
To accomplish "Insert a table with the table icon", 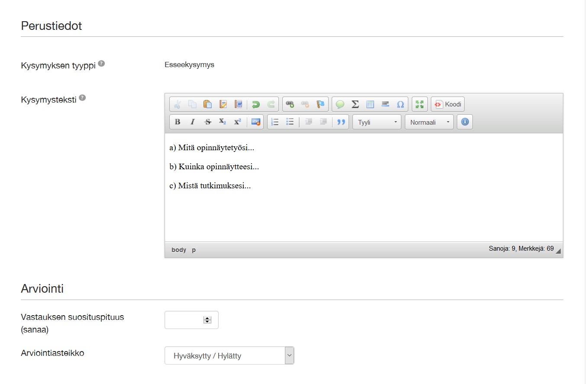I will point(370,104).
